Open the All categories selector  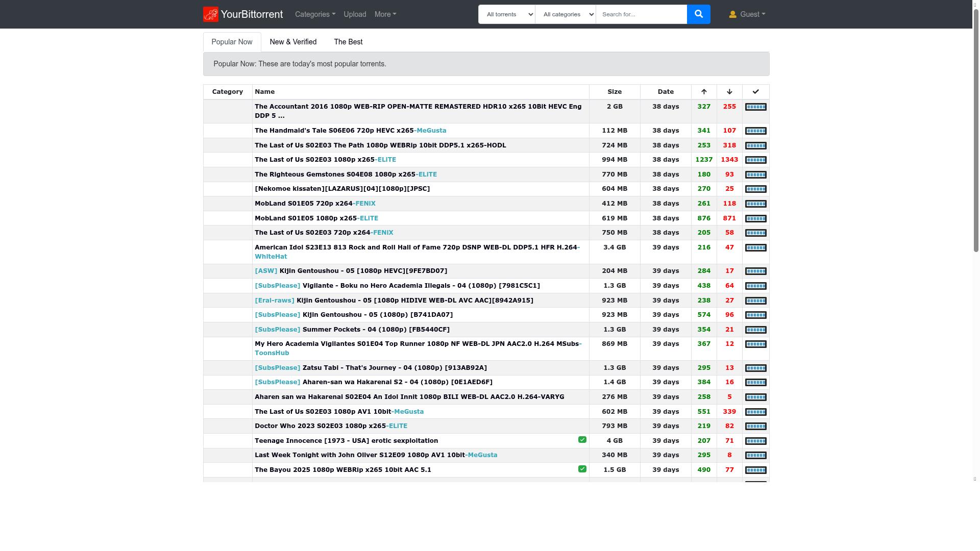565,14
